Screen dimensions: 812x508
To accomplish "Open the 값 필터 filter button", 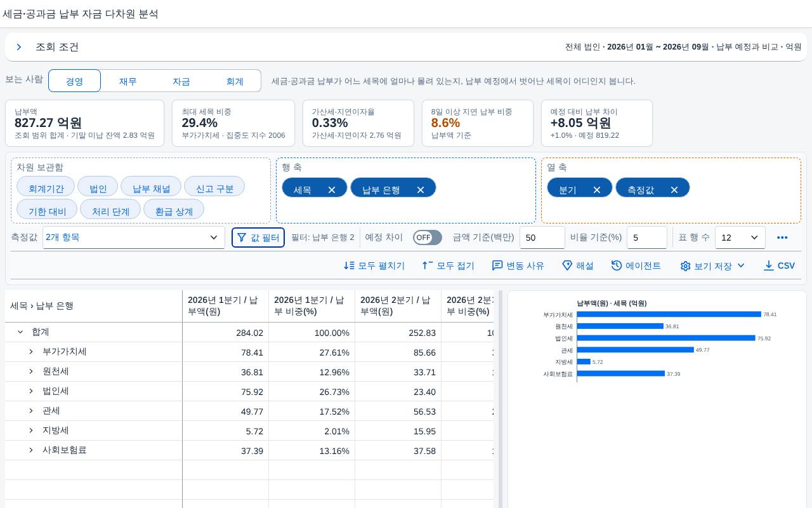I will [x=258, y=237].
